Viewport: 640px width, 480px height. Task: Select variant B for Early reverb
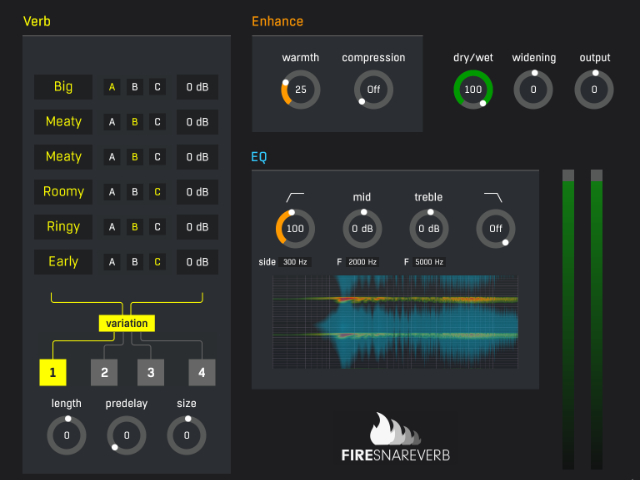pyautogui.click(x=135, y=262)
